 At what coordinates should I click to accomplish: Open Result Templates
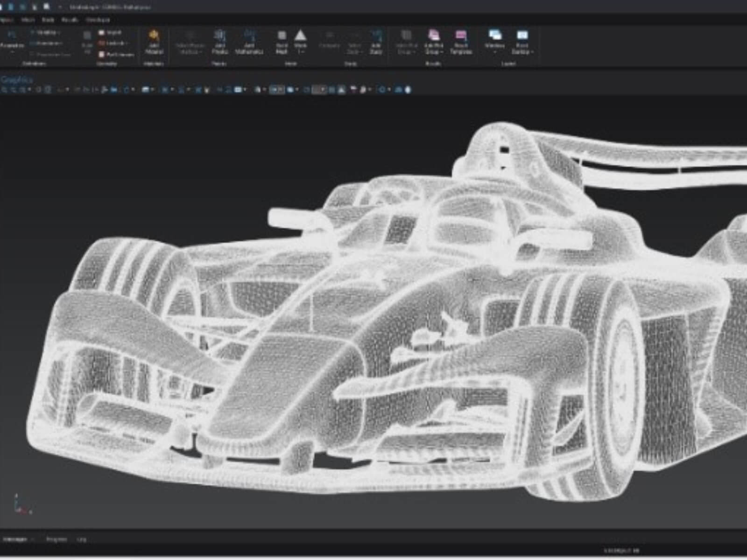click(x=461, y=42)
